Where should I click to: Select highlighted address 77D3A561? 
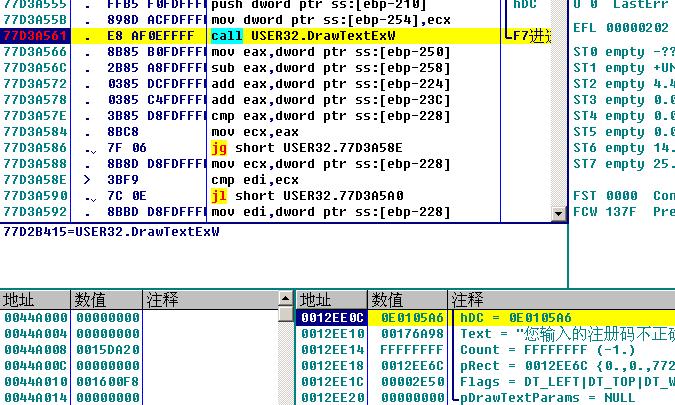35,36
